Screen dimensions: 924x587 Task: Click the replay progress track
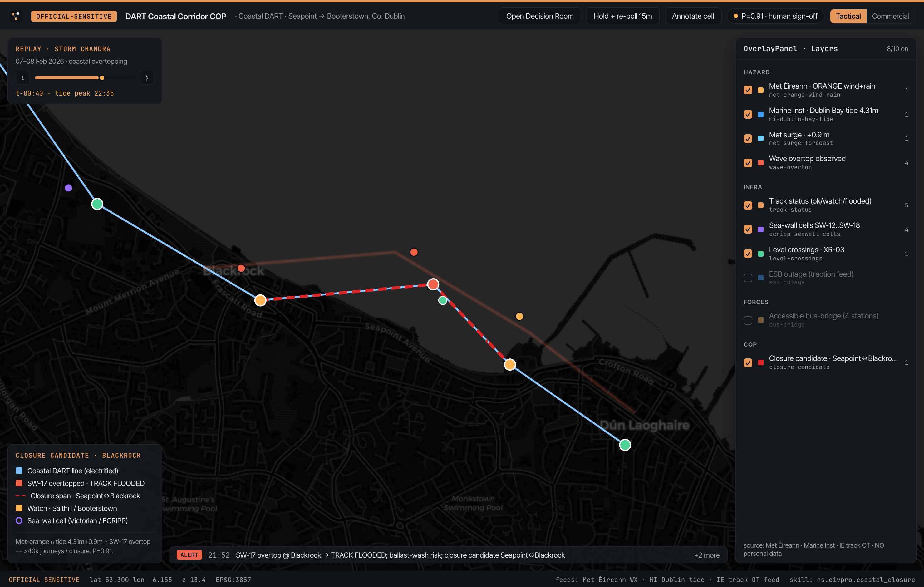85,78
